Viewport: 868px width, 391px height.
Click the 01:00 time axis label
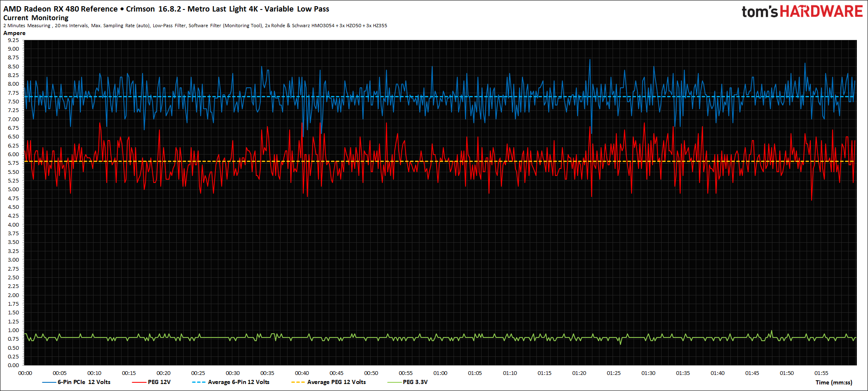click(440, 373)
